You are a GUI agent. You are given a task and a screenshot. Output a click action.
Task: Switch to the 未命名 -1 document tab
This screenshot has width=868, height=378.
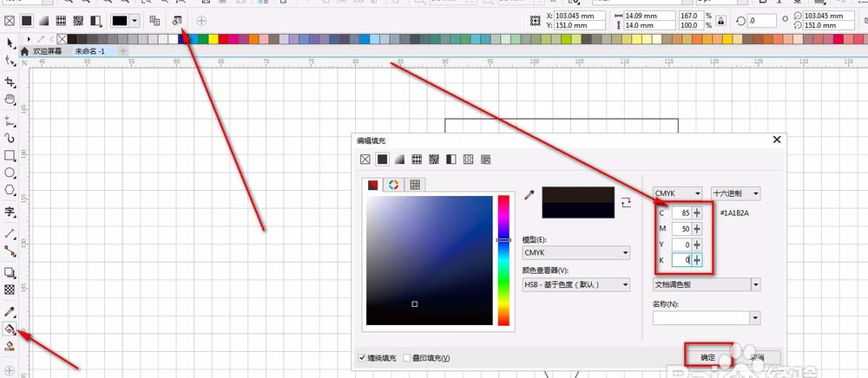pos(89,51)
